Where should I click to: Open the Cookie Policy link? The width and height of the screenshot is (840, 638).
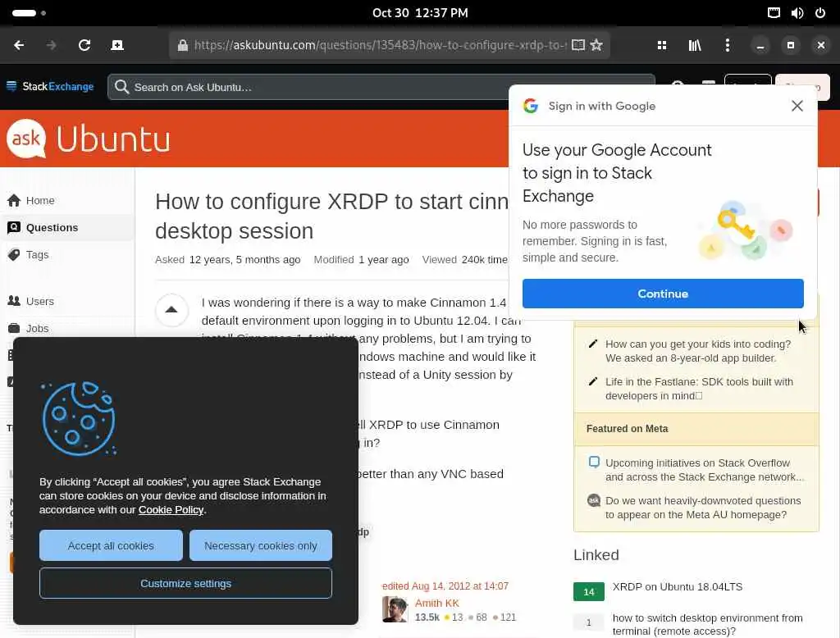click(x=171, y=510)
